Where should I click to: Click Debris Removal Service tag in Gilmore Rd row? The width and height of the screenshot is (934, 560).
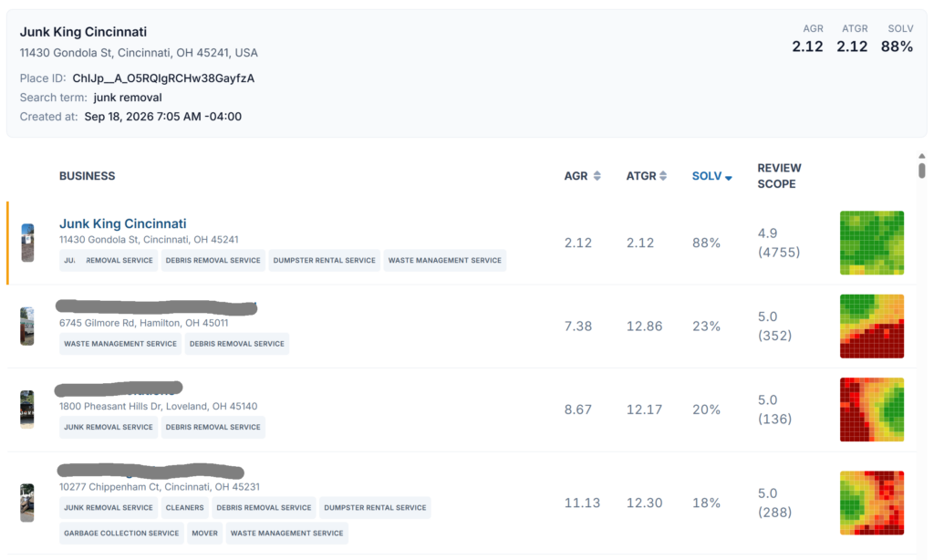coord(236,344)
